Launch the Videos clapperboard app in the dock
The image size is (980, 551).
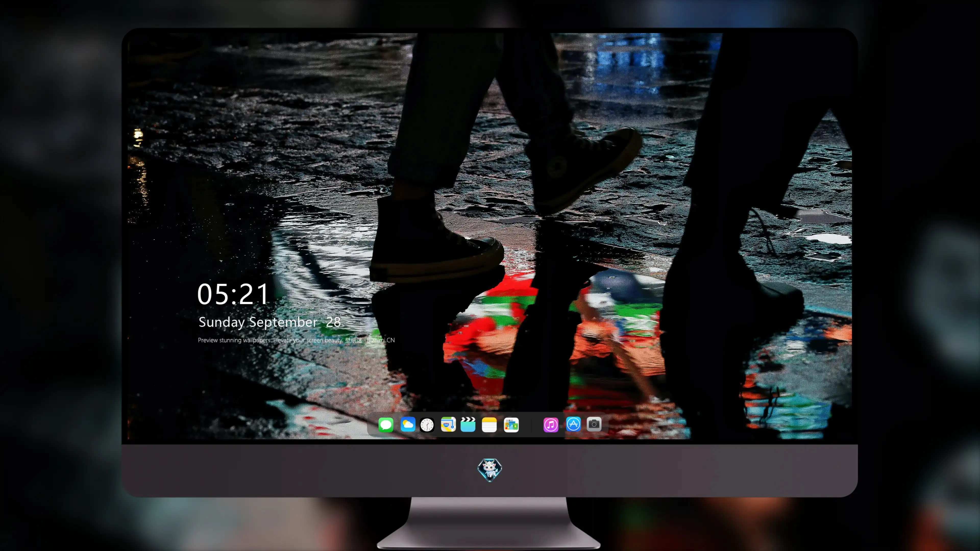(x=468, y=424)
